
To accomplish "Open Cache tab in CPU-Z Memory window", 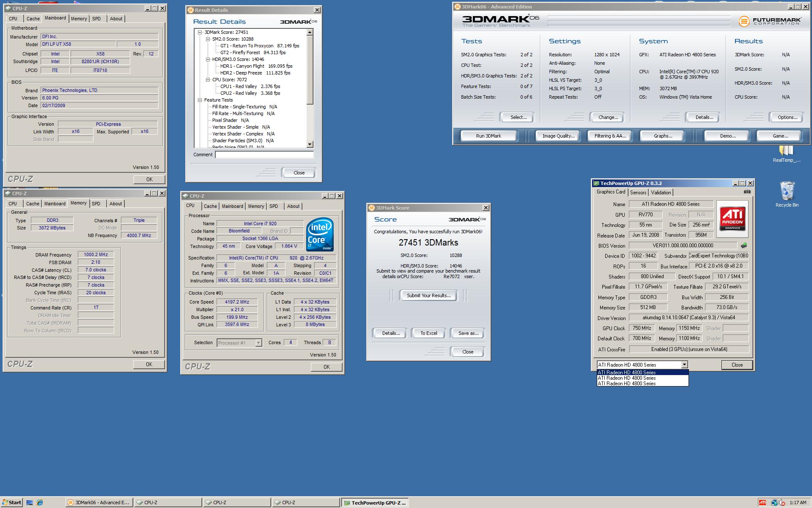I will pos(33,204).
